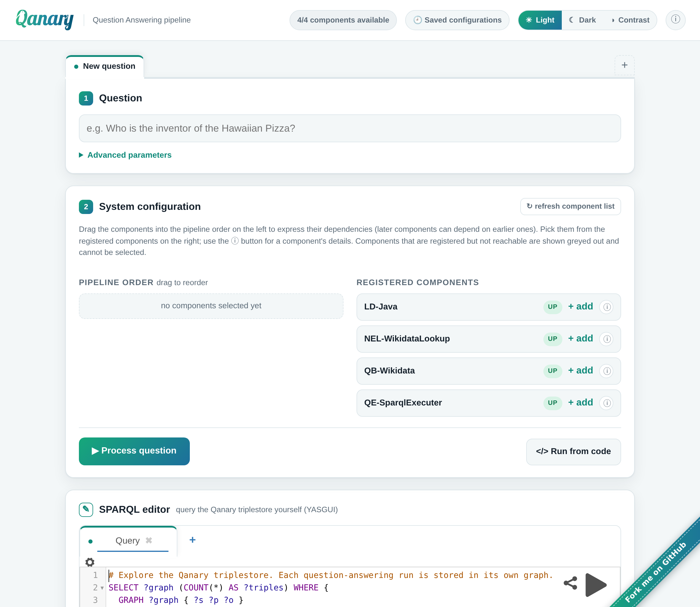Open YASGUI settings gear icon
This screenshot has height=607, width=700.
click(x=90, y=562)
